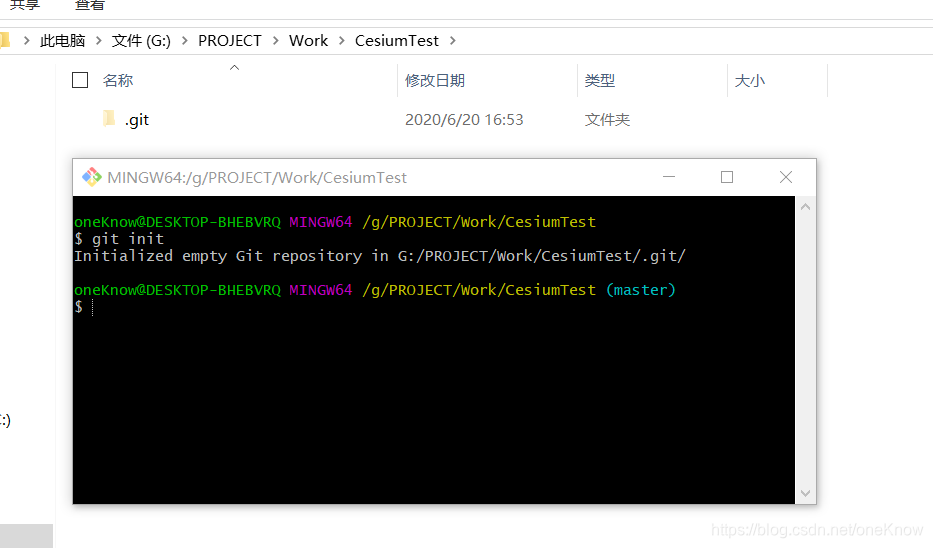Open the 查看 ribbon tab

pos(90,5)
